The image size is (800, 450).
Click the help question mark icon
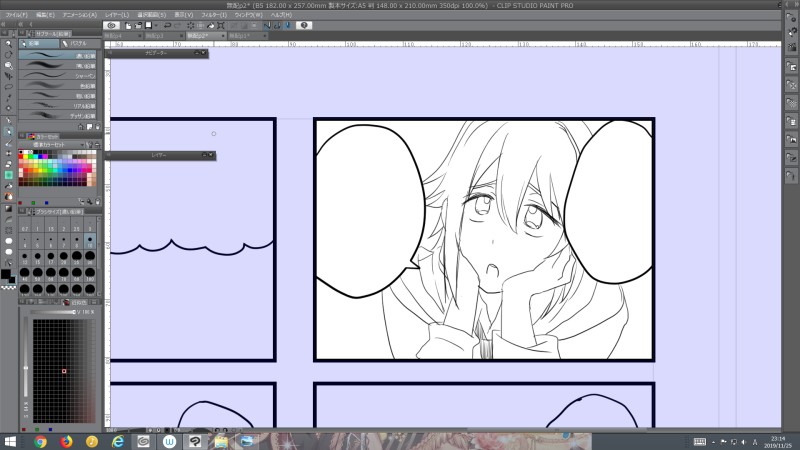pyautogui.click(x=304, y=25)
